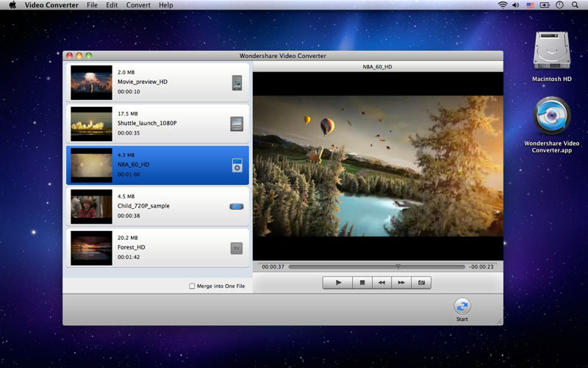
Task: Click the Shuttle_launch_1080P file name
Action: 147,123
